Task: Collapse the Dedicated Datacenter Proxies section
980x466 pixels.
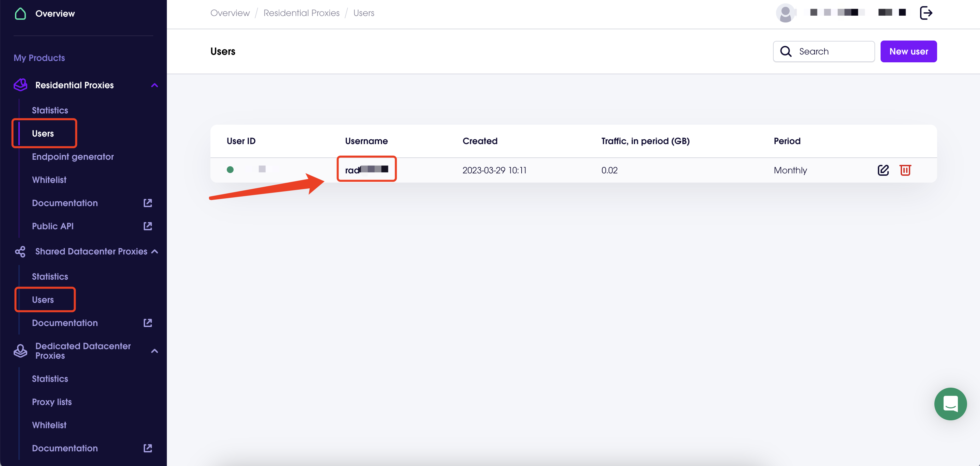Action: point(155,351)
